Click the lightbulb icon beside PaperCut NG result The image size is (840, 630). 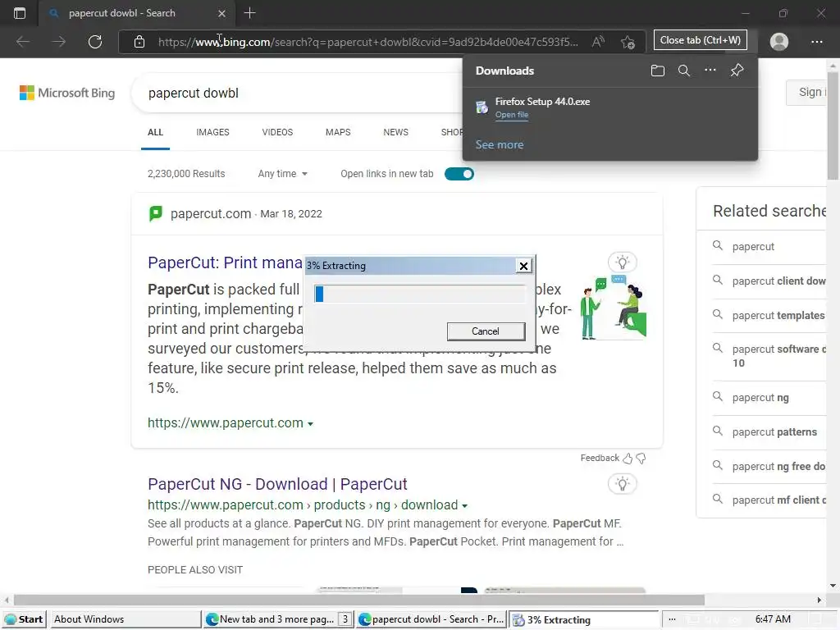point(623,484)
